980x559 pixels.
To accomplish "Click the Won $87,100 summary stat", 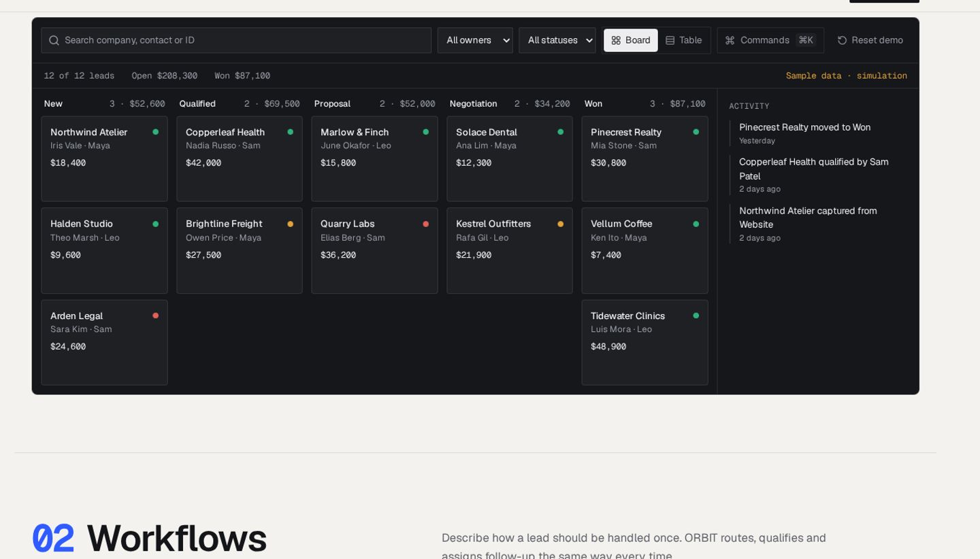I will [242, 75].
